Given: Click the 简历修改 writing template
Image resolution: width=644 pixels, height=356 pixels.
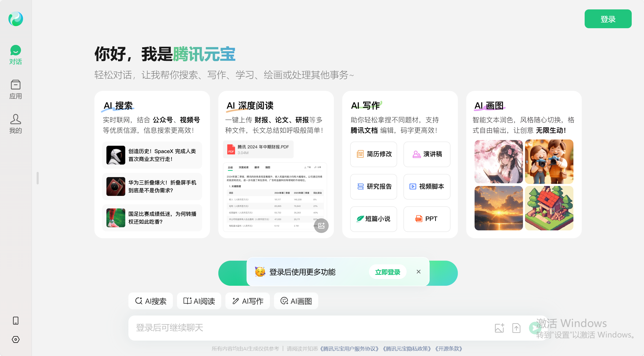Looking at the screenshot, I should (374, 154).
